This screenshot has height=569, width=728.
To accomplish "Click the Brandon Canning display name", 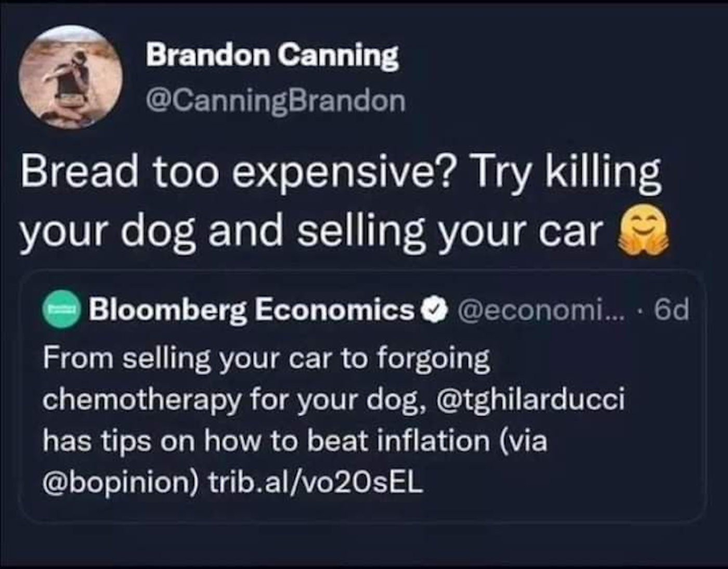I will 272,55.
